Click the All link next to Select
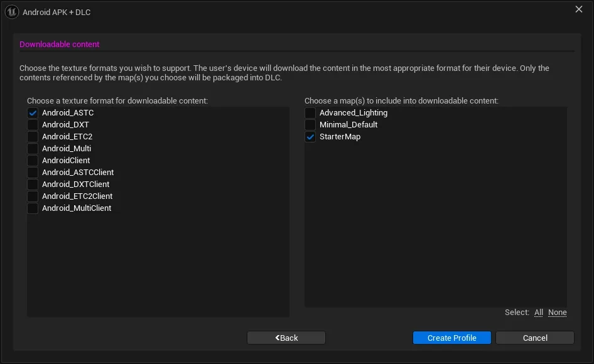The image size is (594, 364). click(x=539, y=313)
